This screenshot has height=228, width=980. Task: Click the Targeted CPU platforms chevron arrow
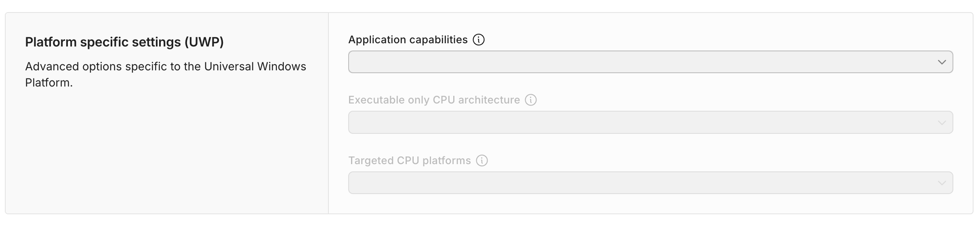(942, 183)
